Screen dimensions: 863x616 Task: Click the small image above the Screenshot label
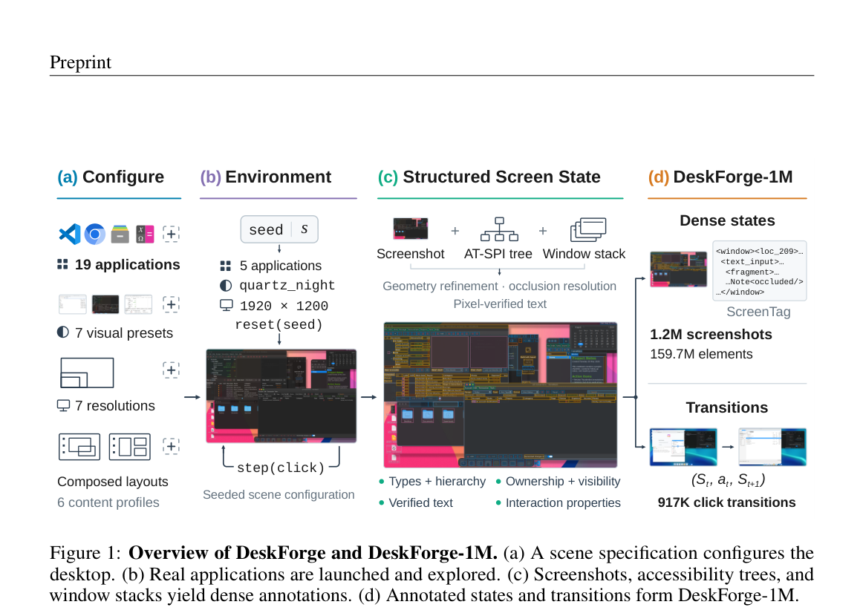tap(411, 229)
